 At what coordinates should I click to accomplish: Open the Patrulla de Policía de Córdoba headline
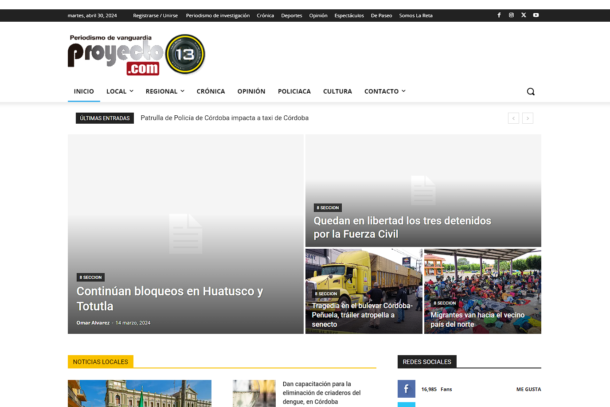(224, 118)
